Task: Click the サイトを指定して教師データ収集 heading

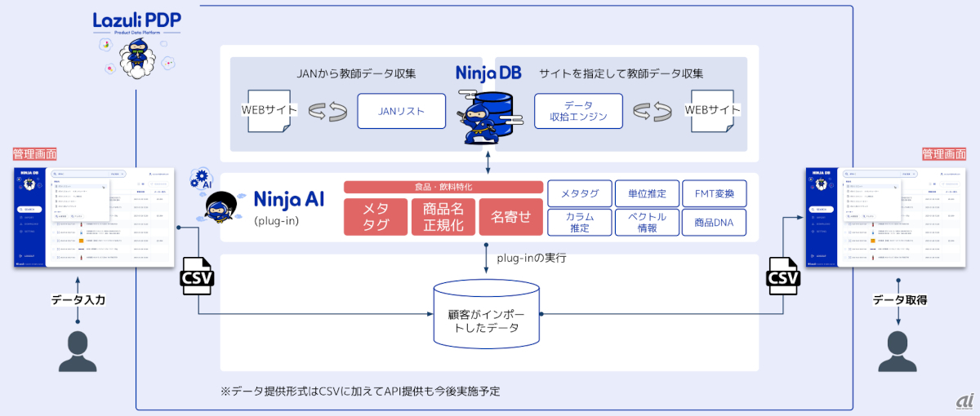Action: 621,73
